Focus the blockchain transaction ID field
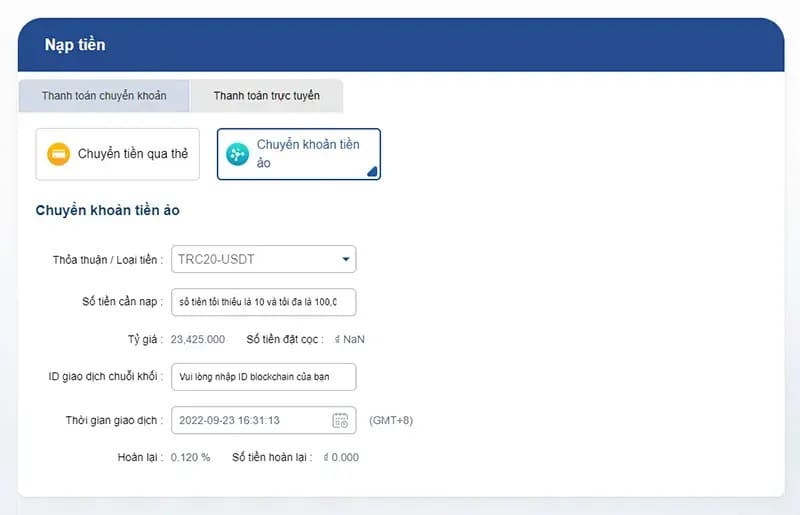Viewport: 800px width, 515px height. [x=264, y=377]
